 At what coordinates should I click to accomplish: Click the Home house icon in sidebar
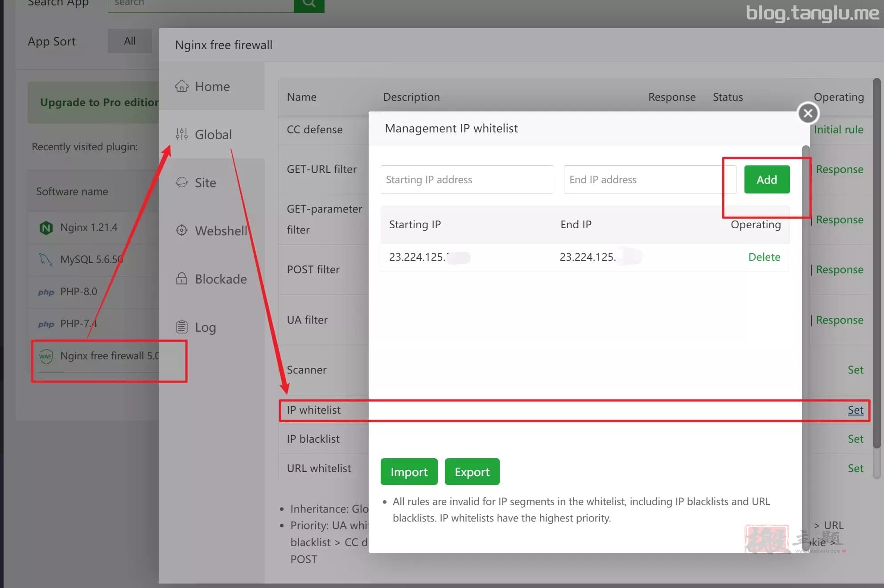181,86
